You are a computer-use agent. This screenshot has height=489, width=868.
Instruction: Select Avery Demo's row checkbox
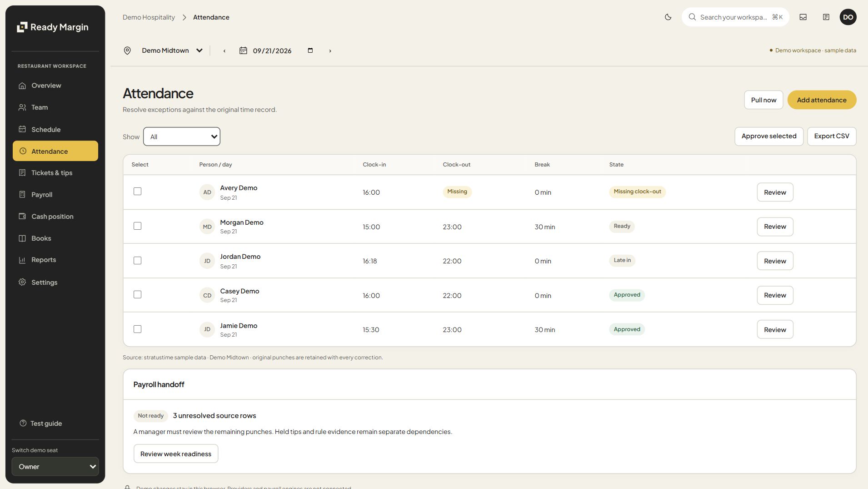click(137, 192)
